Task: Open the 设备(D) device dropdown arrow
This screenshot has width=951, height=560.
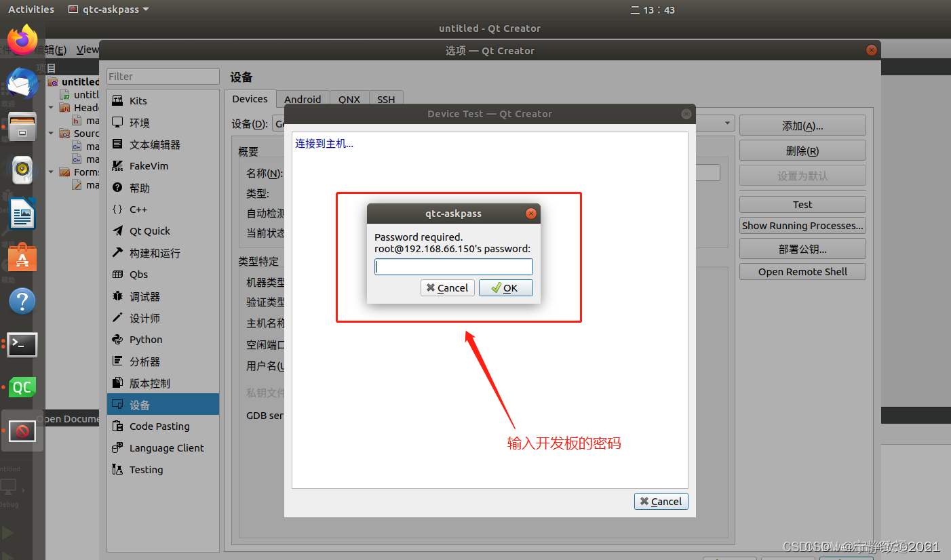Action: click(728, 123)
